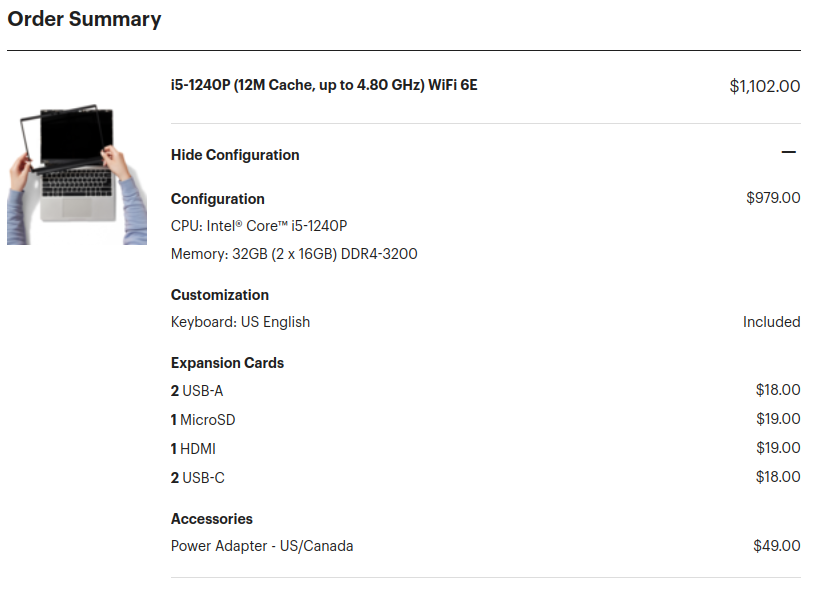Click the Hide Configuration label
Image resolution: width=835 pixels, height=591 pixels.
click(x=235, y=155)
